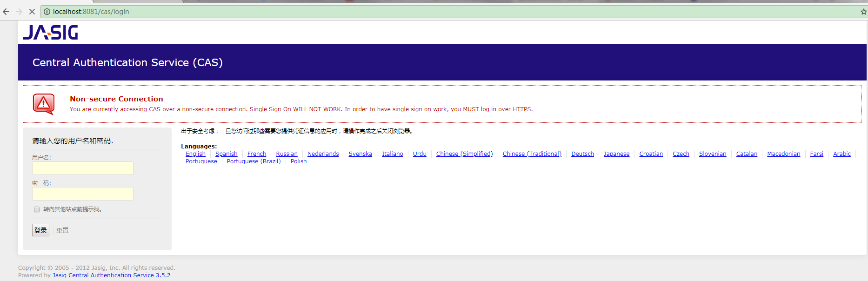Screen dimensions: 868x281
Task: Switch language to Japanese
Action: coord(617,154)
